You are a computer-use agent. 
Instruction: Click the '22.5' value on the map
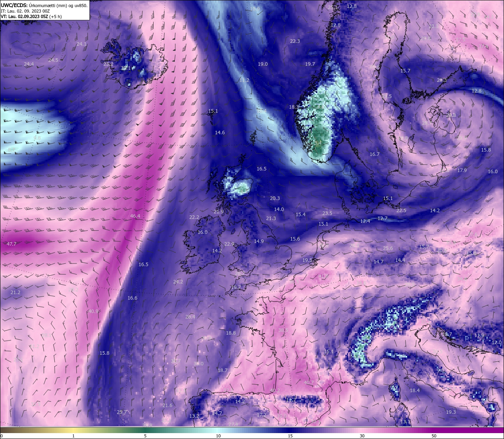pos(401,211)
